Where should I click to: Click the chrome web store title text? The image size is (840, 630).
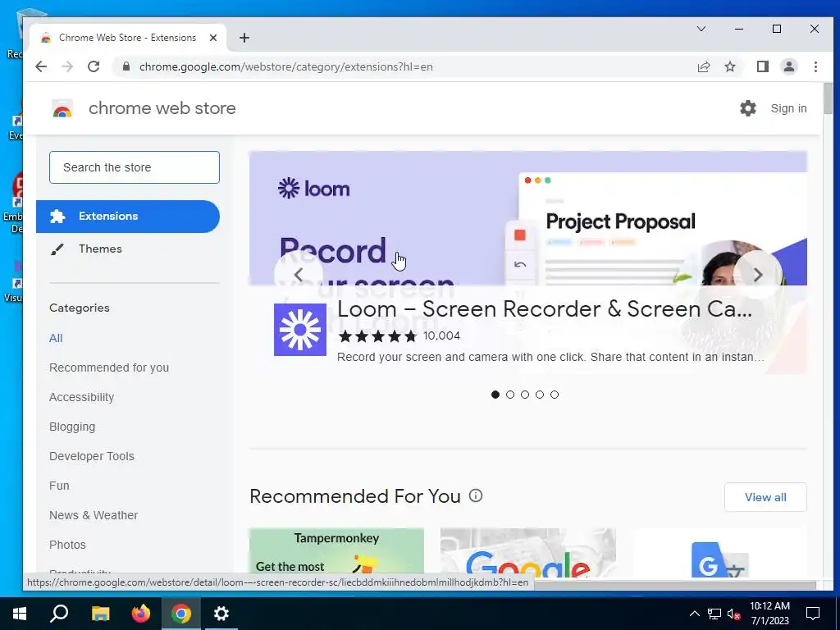click(162, 108)
